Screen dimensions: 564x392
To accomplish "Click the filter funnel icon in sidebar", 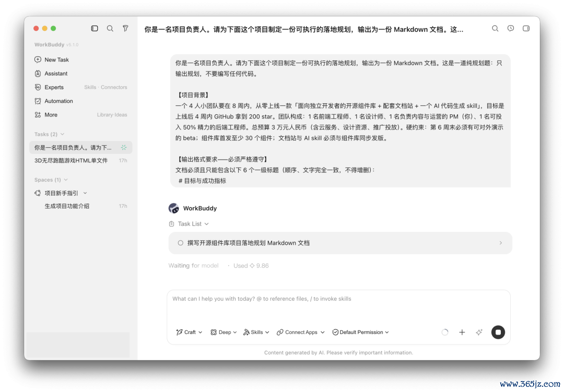I will coord(125,28).
